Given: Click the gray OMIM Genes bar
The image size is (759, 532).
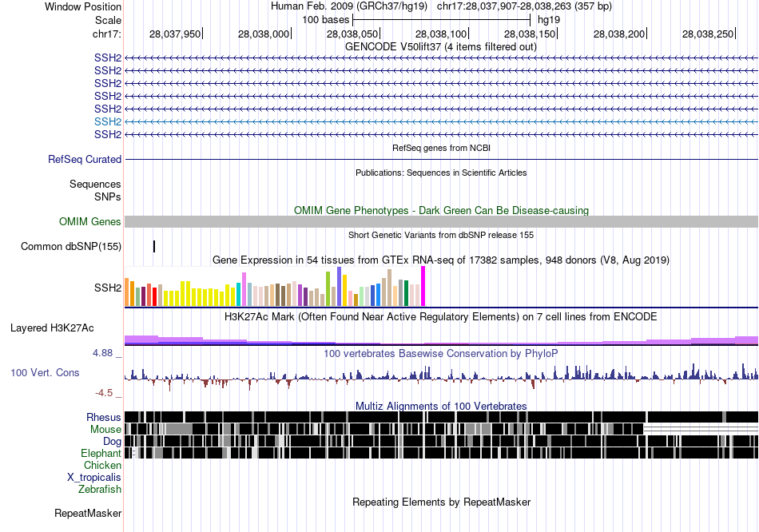Looking at the screenshot, I should point(441,222).
